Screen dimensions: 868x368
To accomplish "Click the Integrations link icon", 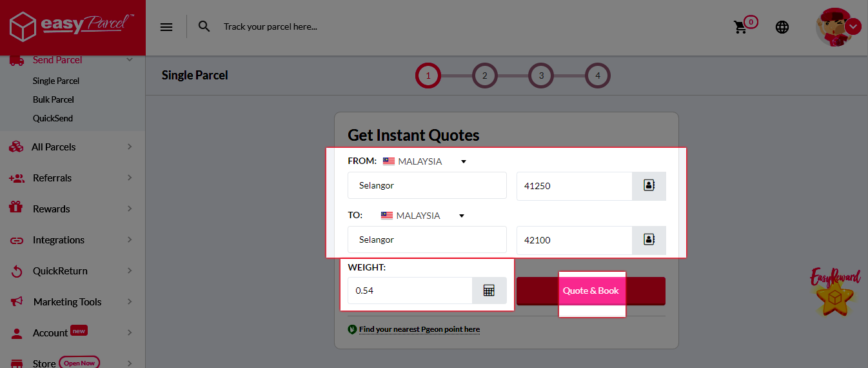I will [x=17, y=240].
